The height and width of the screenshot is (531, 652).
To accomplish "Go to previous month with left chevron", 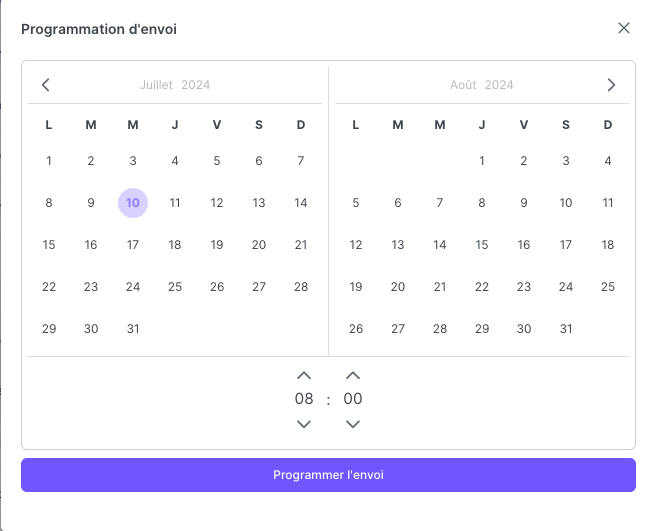I will pos(46,85).
